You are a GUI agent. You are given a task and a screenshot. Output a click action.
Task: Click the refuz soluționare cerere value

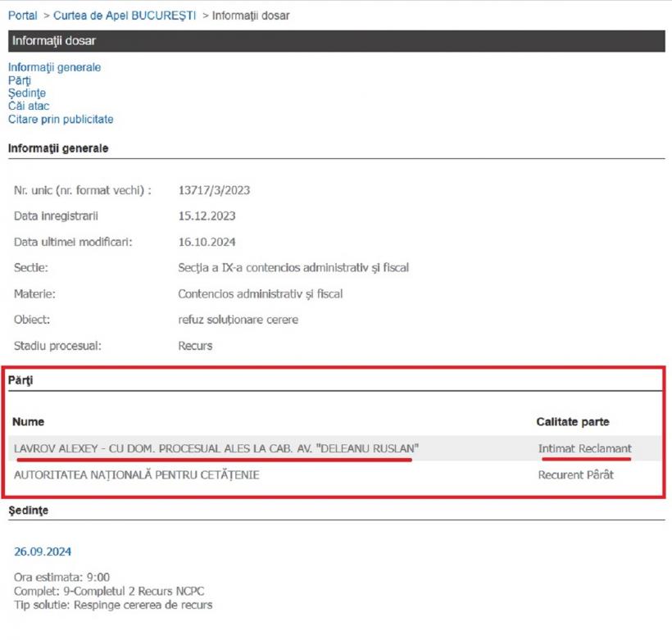(238, 320)
